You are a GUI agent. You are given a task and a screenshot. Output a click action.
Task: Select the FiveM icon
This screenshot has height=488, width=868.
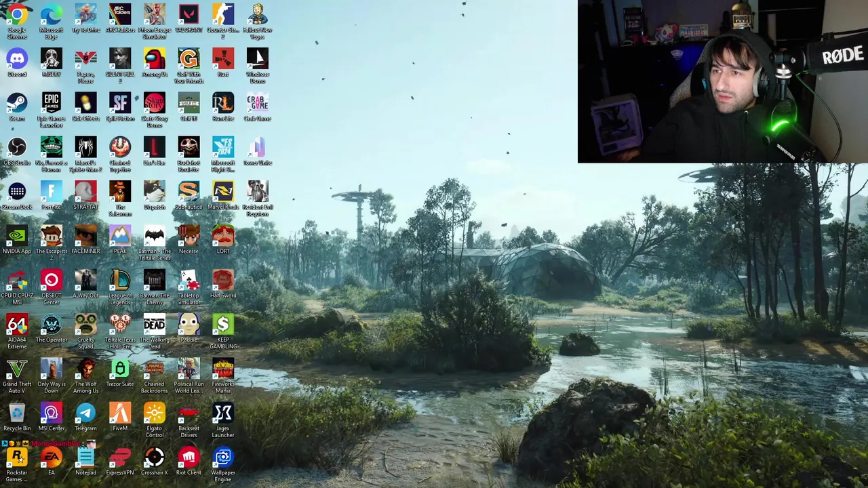[120, 413]
